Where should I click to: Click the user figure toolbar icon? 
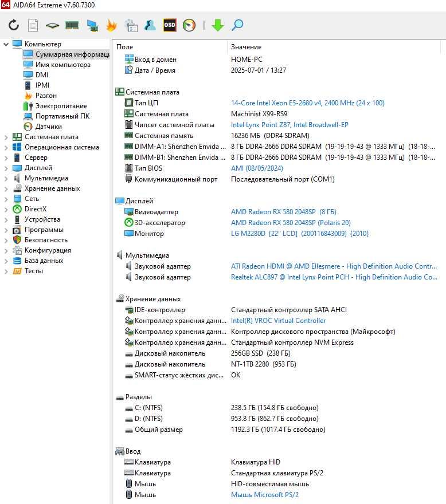click(150, 25)
